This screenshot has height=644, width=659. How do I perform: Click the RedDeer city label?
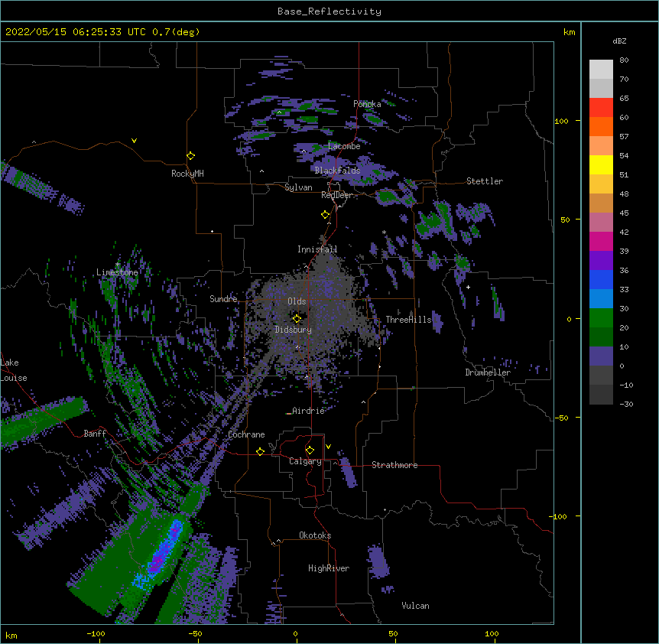(x=337, y=195)
